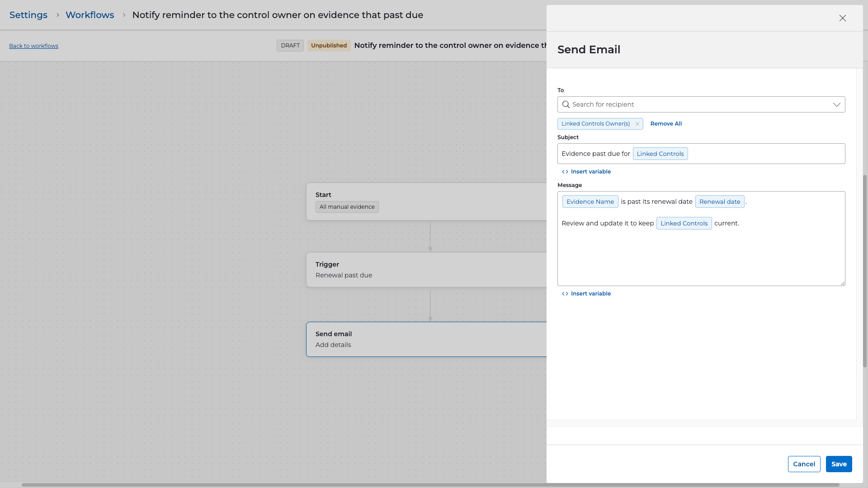
Task: Cancel the email changes
Action: (x=803, y=464)
